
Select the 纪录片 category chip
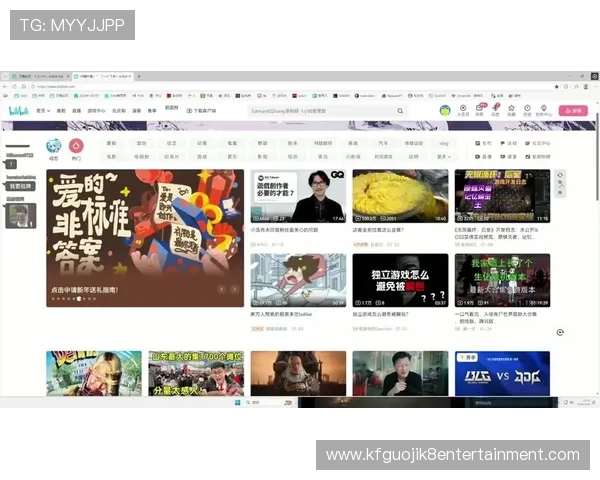click(171, 157)
